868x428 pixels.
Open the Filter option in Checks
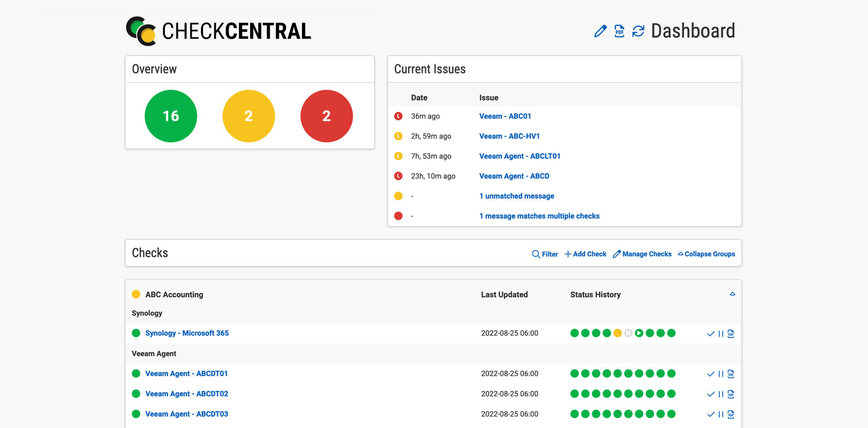coord(545,254)
